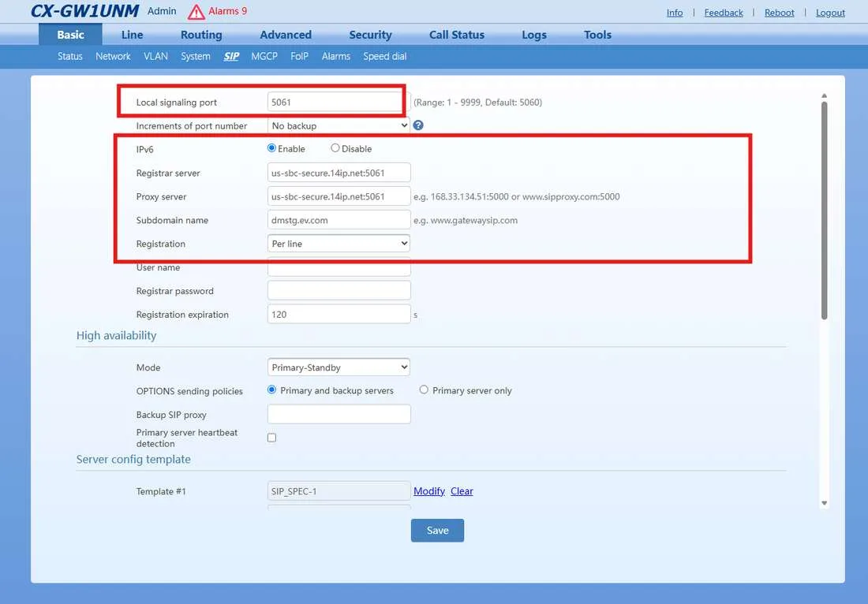Open the Security main tab
The height and width of the screenshot is (604, 868).
370,35
